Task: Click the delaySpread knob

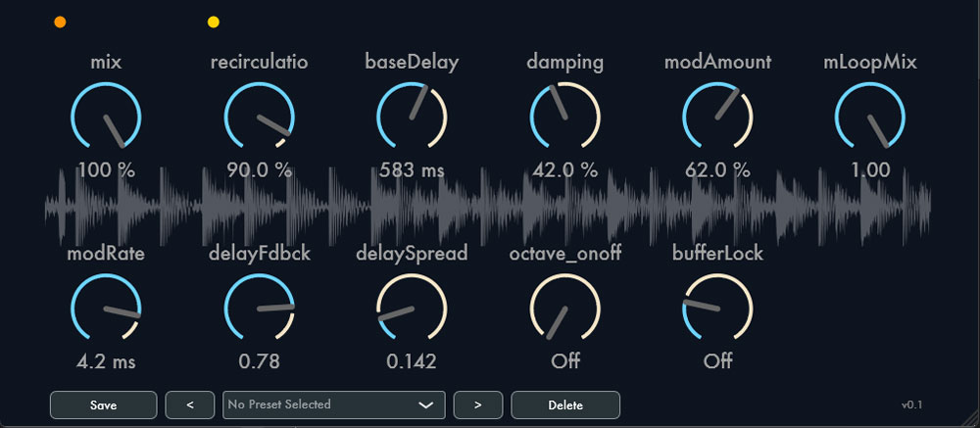Action: click(412, 309)
